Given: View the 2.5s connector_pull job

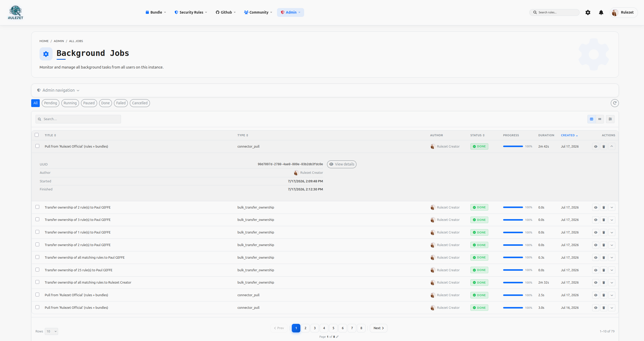Looking at the screenshot, I should coord(595,295).
